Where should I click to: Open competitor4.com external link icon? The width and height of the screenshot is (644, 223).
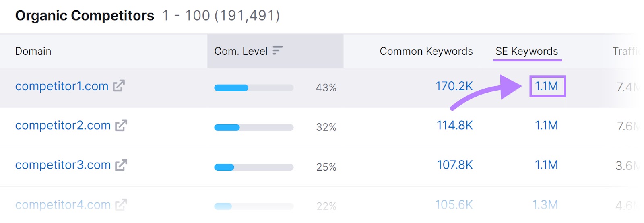point(121,205)
